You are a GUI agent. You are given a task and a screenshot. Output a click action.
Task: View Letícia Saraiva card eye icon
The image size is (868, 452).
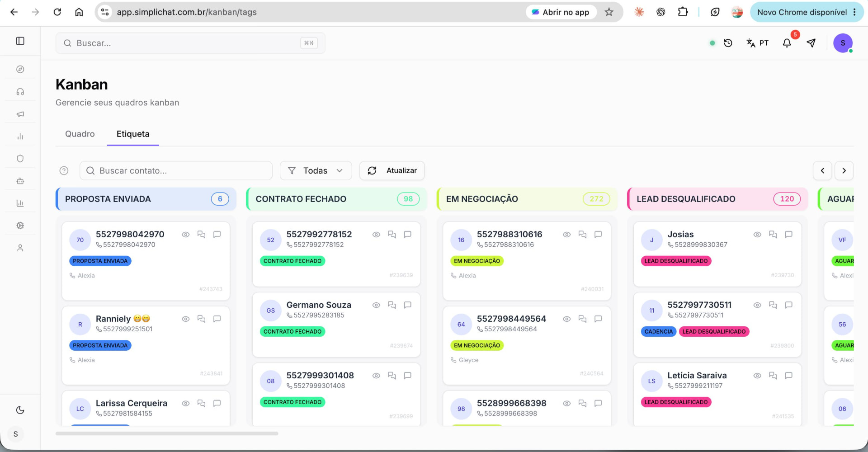[x=757, y=376]
